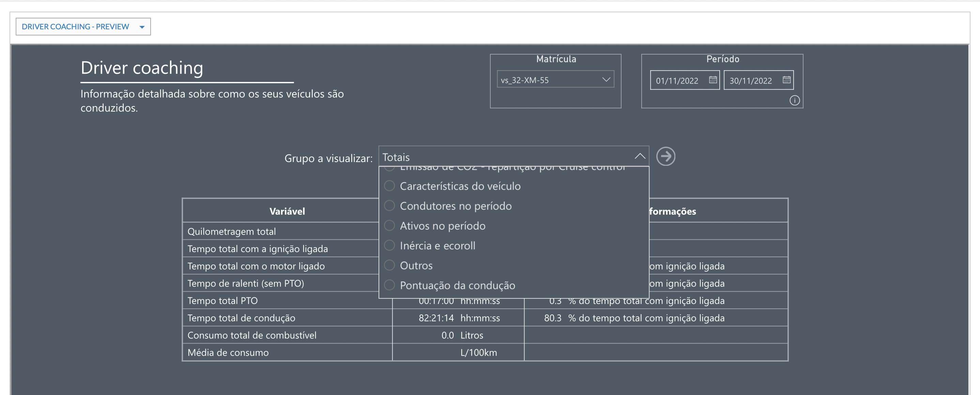Open the end date calendar picker icon
The height and width of the screenshot is (395, 980).
point(786,80)
